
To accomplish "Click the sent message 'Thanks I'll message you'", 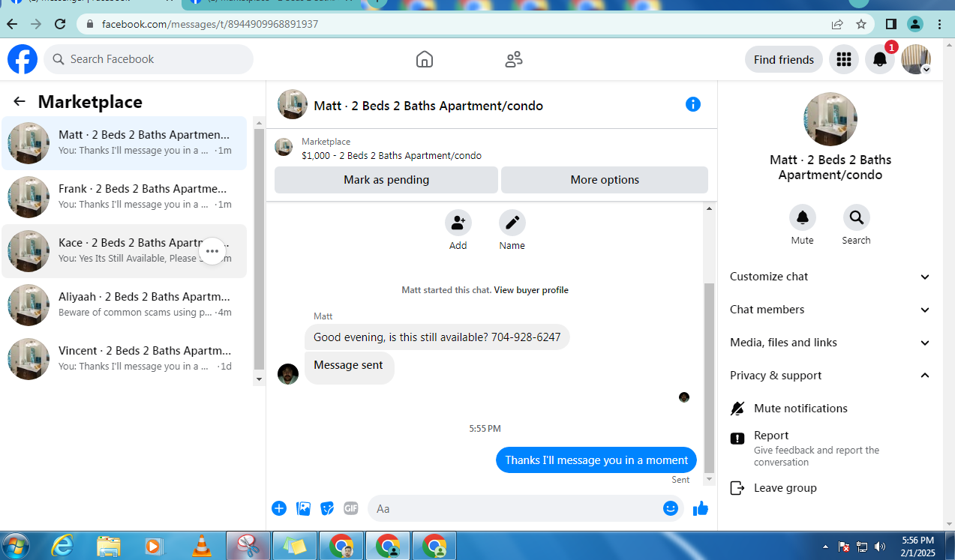I will pyautogui.click(x=596, y=460).
